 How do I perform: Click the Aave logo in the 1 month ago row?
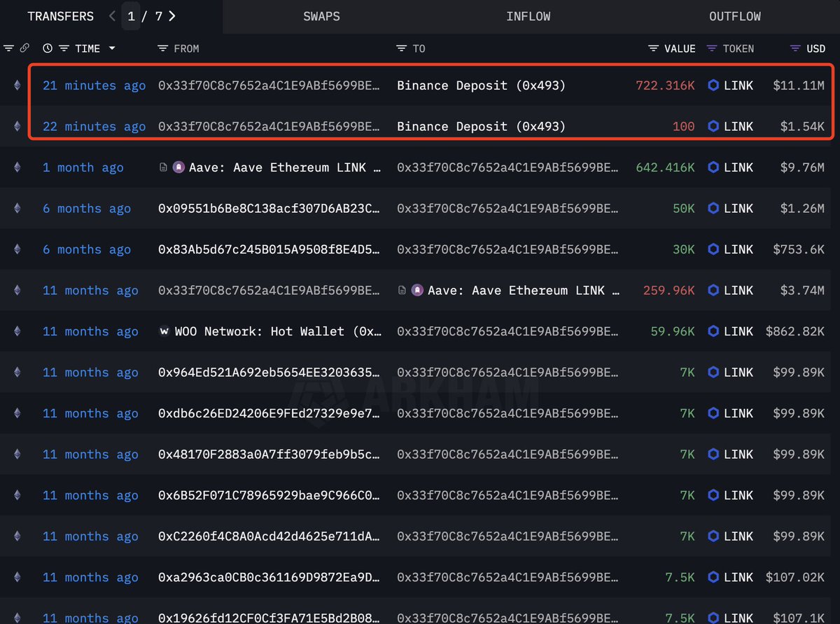point(178,167)
